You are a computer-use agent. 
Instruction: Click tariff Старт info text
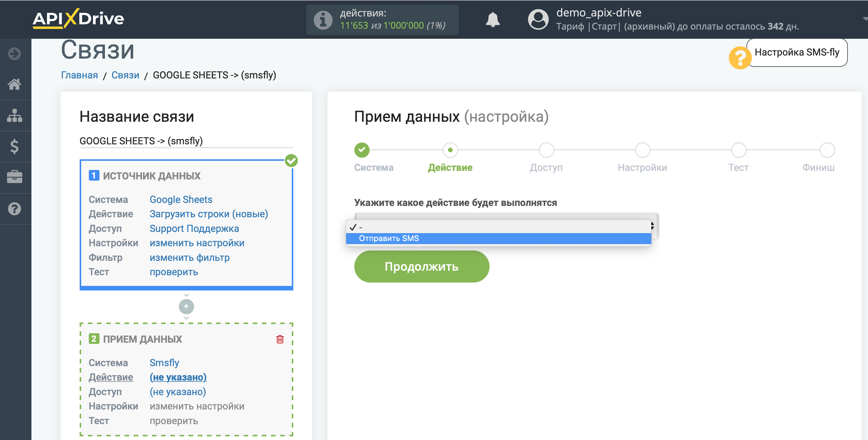[677, 26]
